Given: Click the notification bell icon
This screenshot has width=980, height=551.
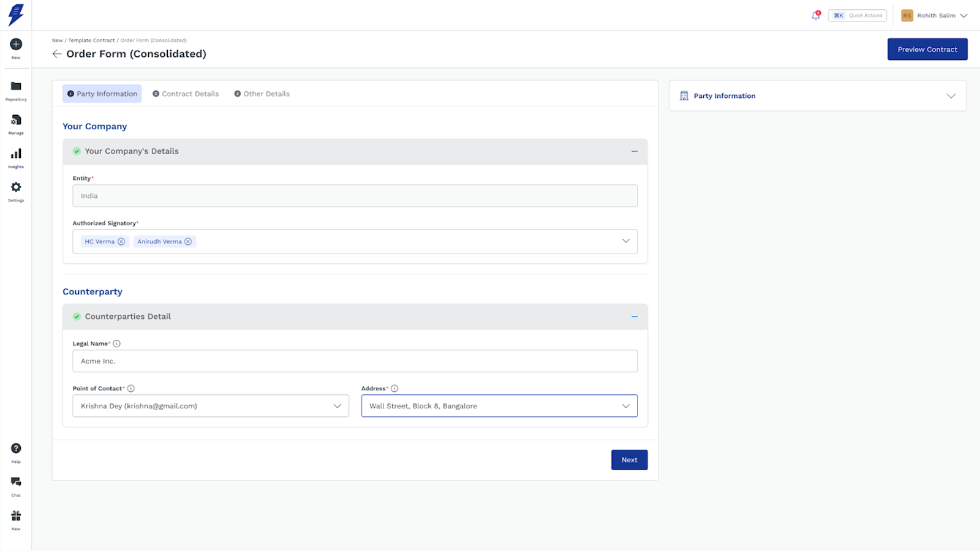Looking at the screenshot, I should click(816, 16).
